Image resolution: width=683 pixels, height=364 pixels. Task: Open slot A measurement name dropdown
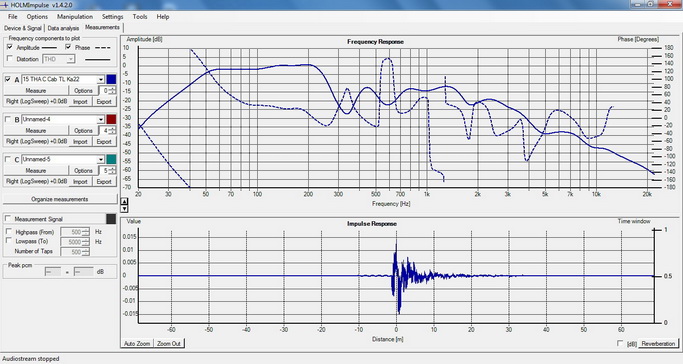[x=101, y=79]
